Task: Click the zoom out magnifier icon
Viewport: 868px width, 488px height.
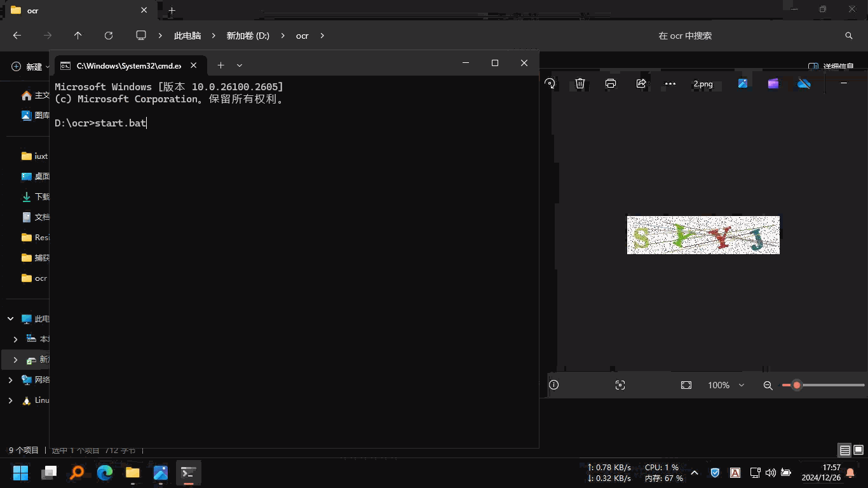Action: (768, 385)
